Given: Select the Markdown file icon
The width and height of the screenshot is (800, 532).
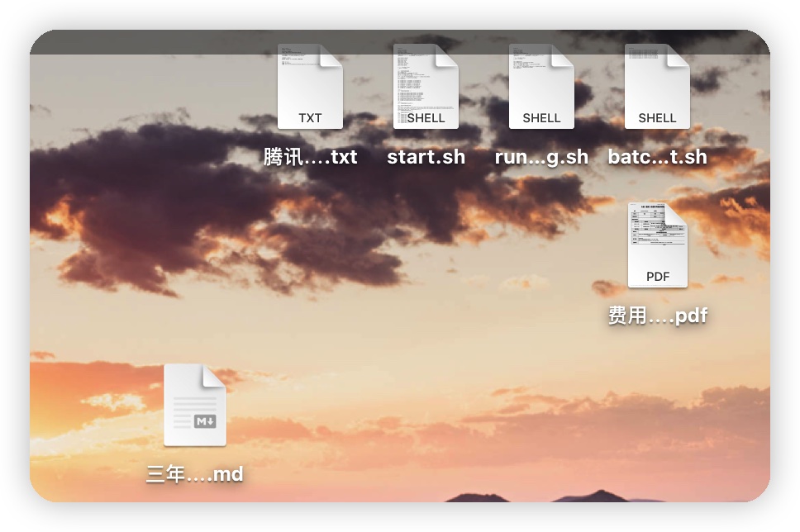Looking at the screenshot, I should tap(195, 405).
